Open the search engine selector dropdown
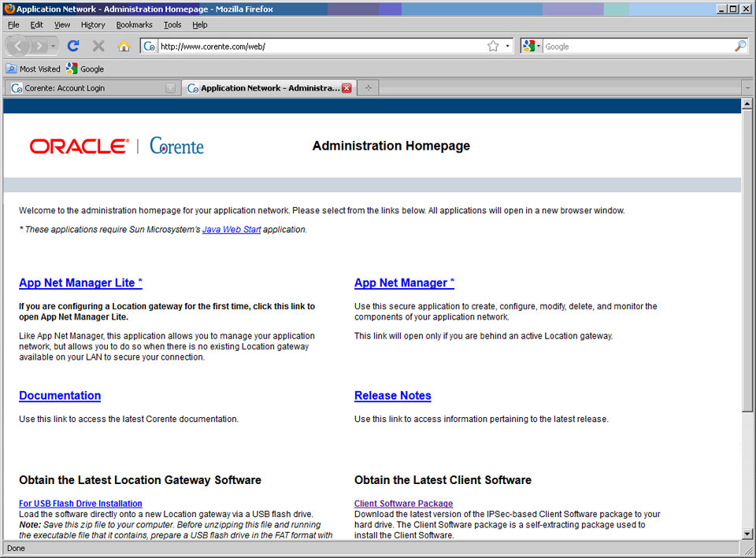756x558 pixels. tap(532, 46)
